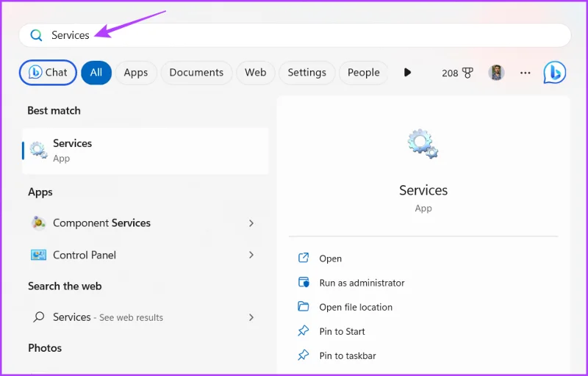The image size is (588, 376).
Task: Expand the Services web results chevron
Action: (x=251, y=317)
